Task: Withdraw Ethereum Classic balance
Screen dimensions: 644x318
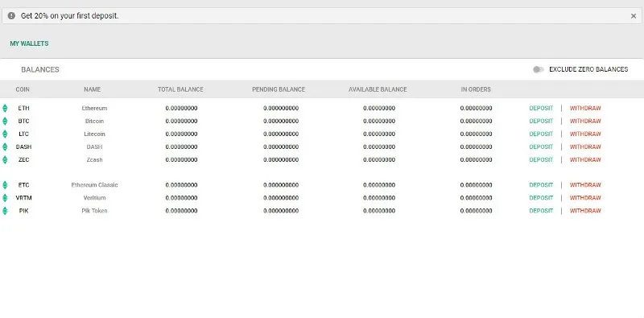Action: click(585, 185)
